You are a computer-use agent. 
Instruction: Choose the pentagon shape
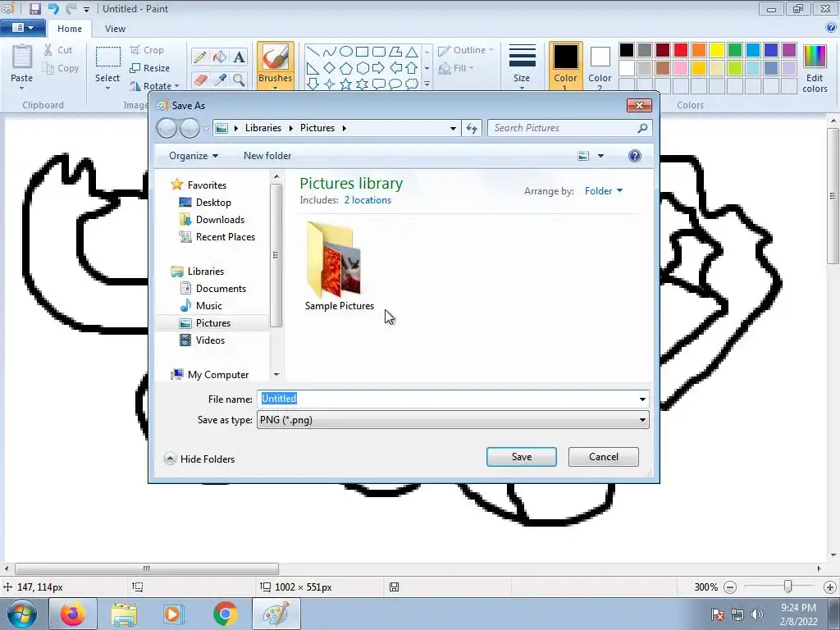[x=346, y=68]
